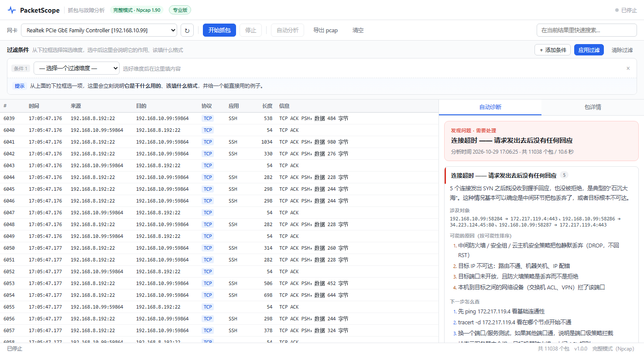Export capture via 导出 pcap
644x354 pixels.
click(x=325, y=30)
